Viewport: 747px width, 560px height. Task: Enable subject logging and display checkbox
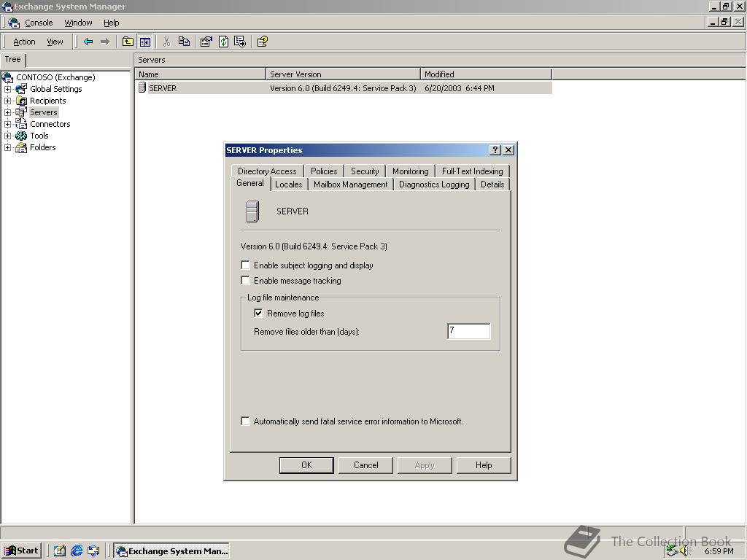pyautogui.click(x=245, y=265)
